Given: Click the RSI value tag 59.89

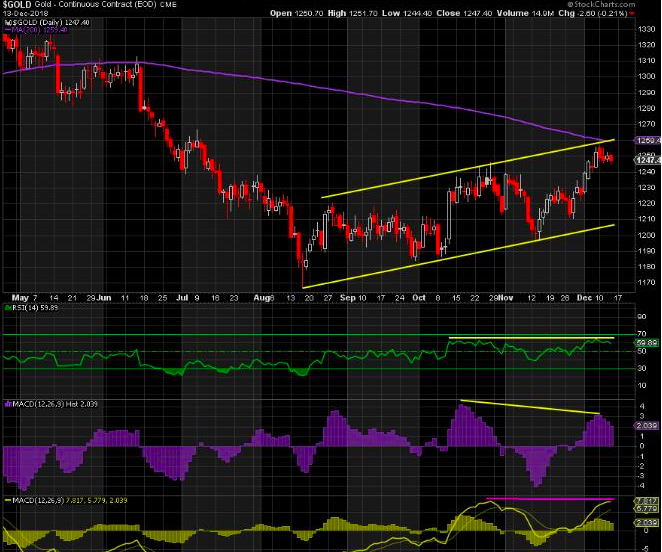Looking at the screenshot, I should 647,342.
